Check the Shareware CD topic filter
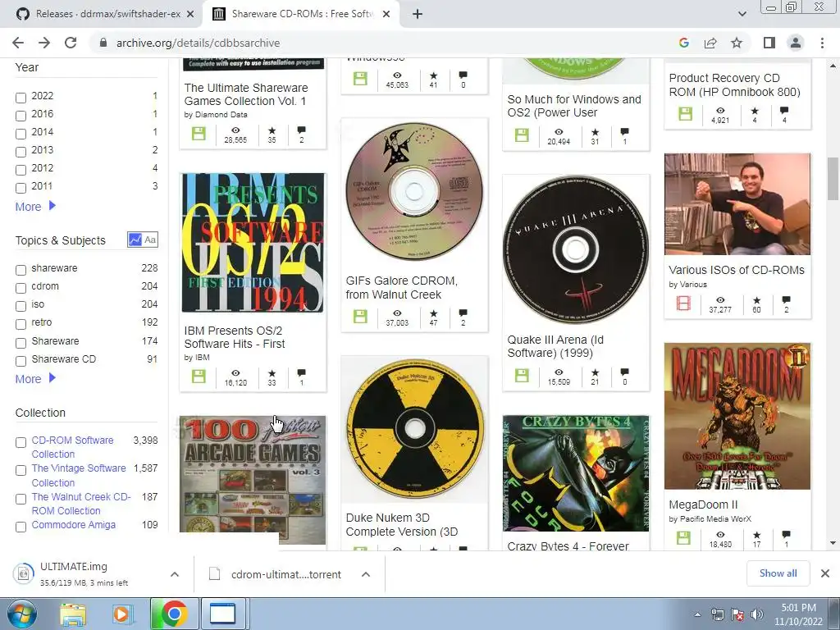 (x=21, y=361)
